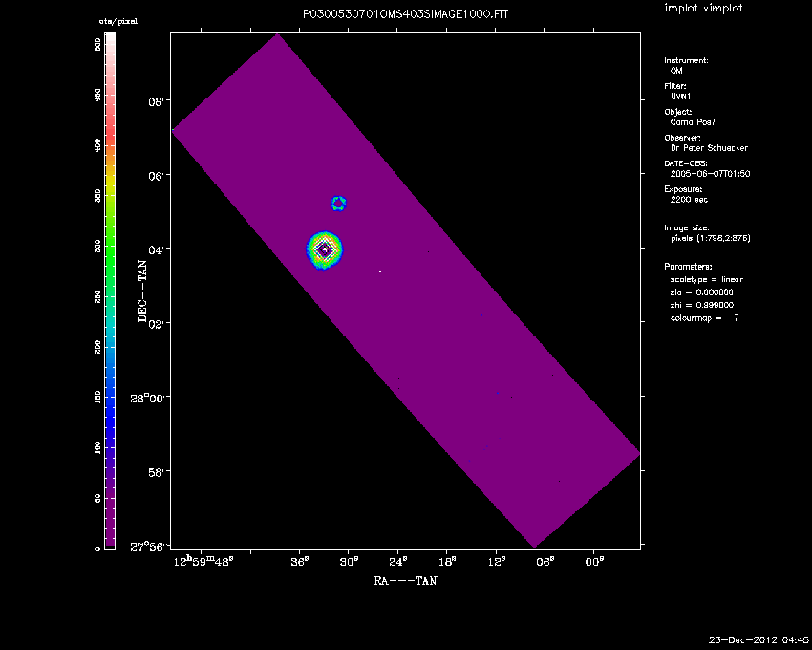Click the object name 'Coma Pos7'
The height and width of the screenshot is (650, 812).
(x=693, y=122)
